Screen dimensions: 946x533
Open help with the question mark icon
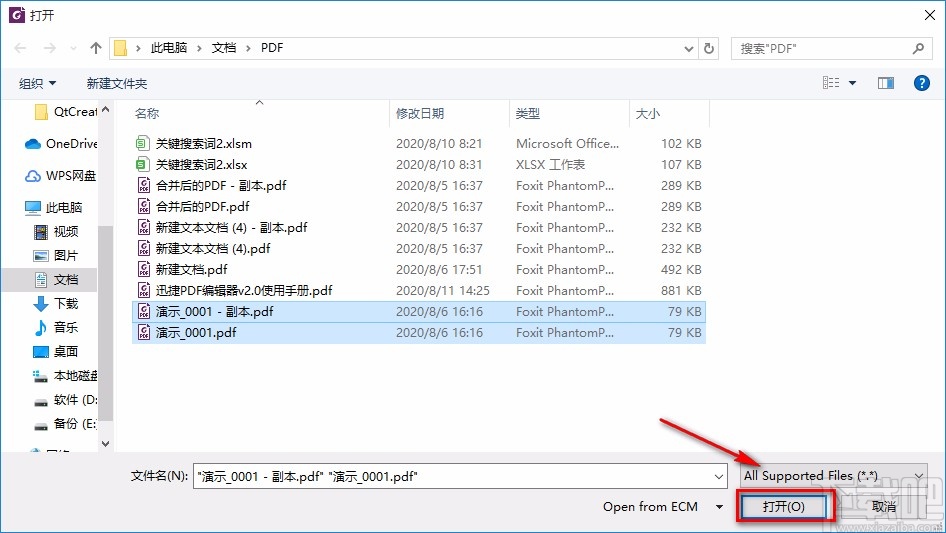[x=921, y=83]
